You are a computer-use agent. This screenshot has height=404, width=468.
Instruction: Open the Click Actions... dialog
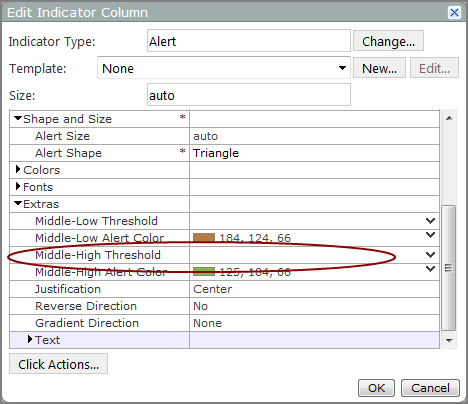point(58,364)
